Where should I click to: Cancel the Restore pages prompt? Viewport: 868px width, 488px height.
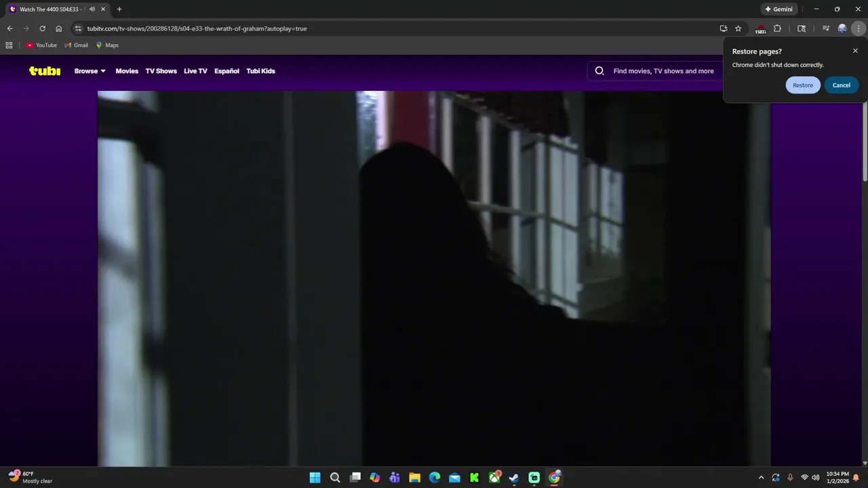[842, 85]
